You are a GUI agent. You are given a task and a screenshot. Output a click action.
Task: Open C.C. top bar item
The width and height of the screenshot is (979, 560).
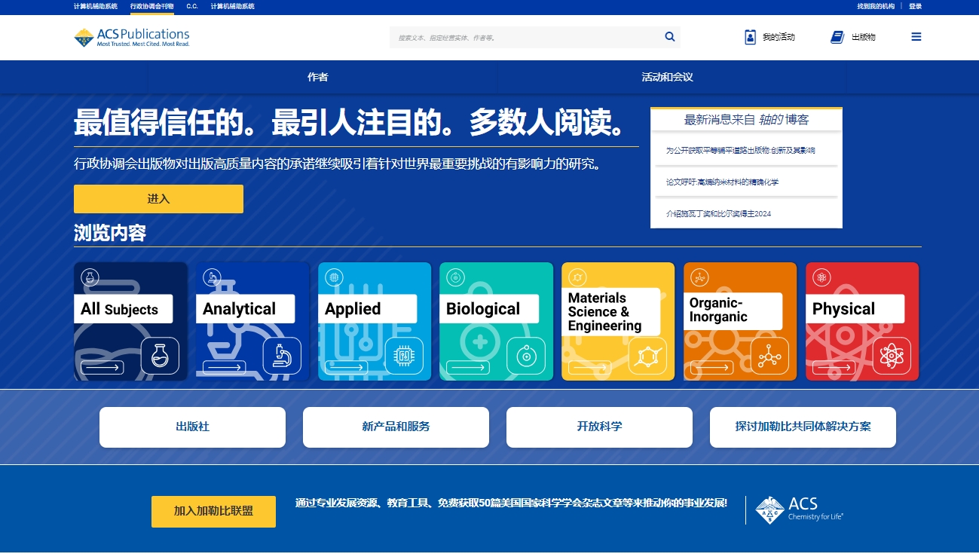pos(192,6)
